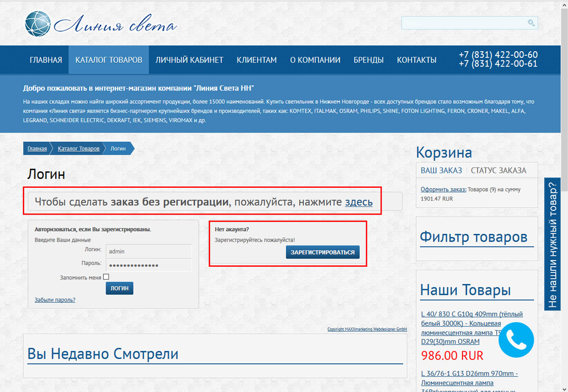The height and width of the screenshot is (392, 568).
Task: Open the ГЛАВНАЯ menu item
Action: click(x=45, y=60)
